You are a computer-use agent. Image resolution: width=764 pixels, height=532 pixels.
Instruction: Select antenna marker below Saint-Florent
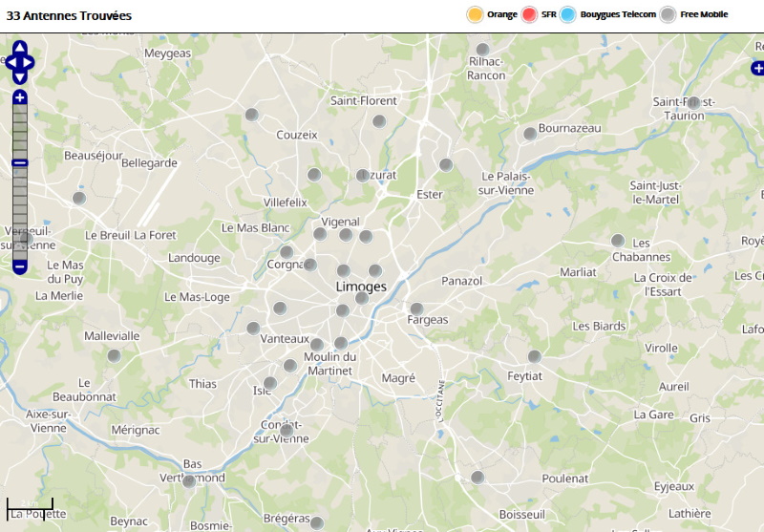379,121
